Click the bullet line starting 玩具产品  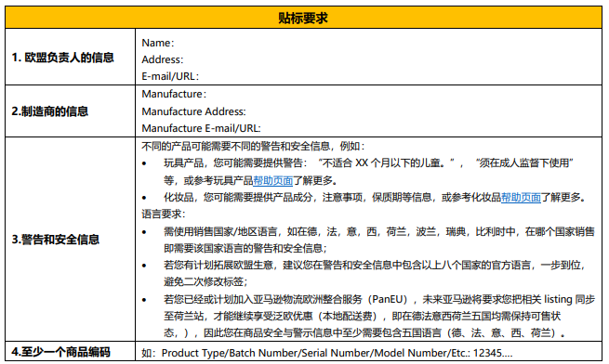(x=368, y=163)
